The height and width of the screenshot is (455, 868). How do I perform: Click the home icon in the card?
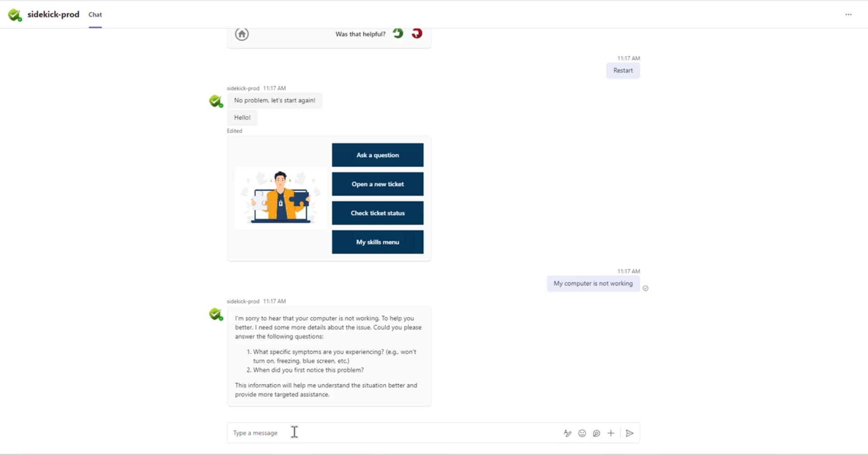(242, 34)
